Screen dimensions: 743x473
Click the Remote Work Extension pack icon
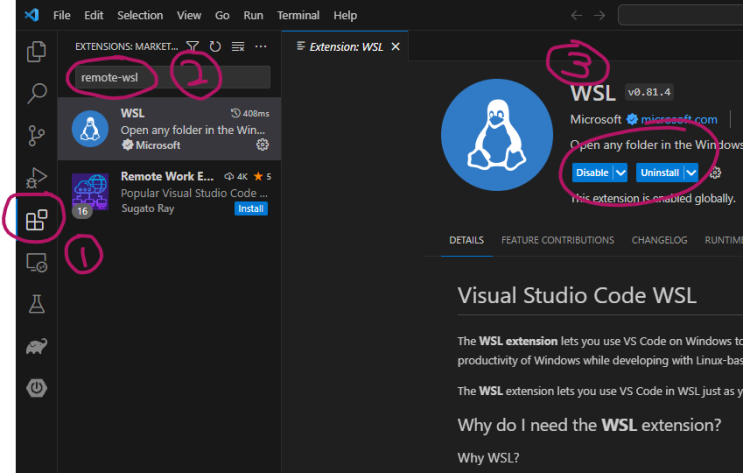[90, 192]
